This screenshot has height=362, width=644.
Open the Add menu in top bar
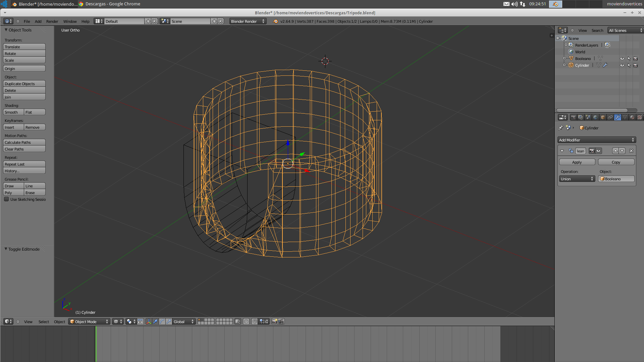pos(38,21)
